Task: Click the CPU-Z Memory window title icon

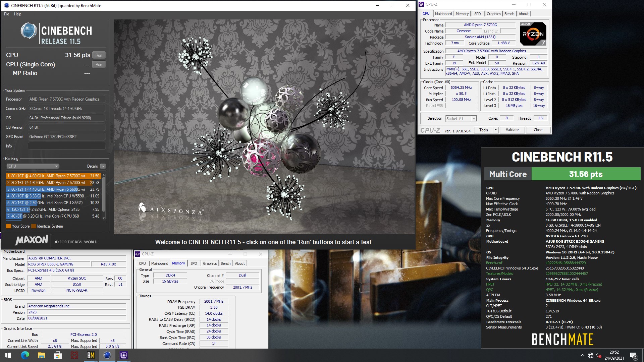Action: point(138,254)
